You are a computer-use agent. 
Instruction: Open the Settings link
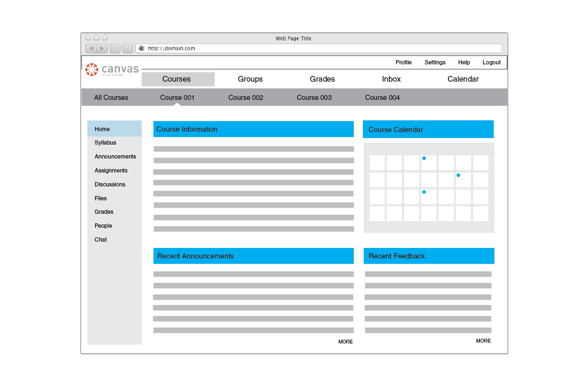point(435,62)
